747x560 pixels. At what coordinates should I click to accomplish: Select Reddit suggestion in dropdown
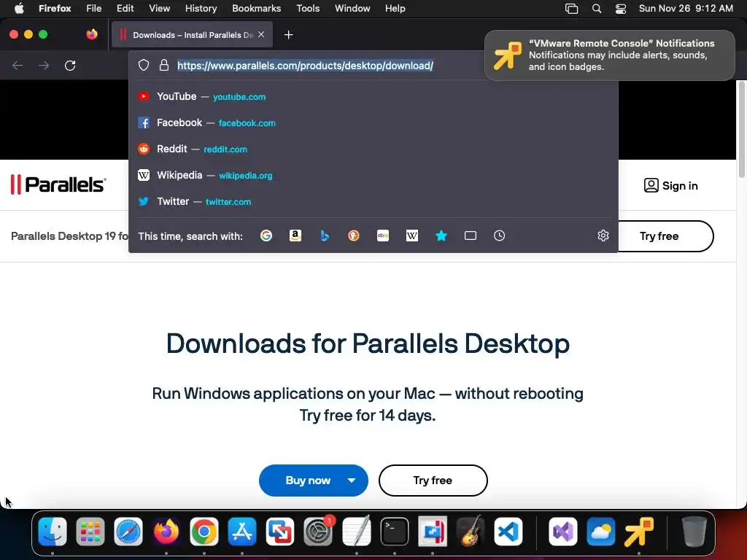point(373,149)
